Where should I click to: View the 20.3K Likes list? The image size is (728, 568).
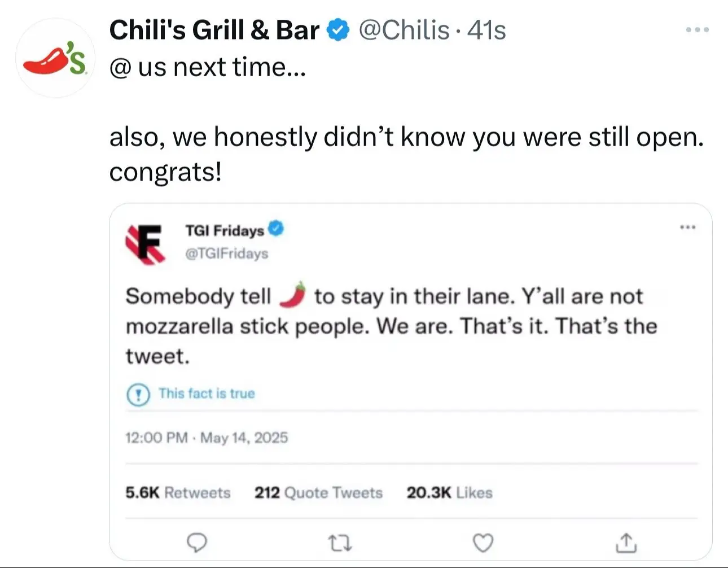(x=449, y=493)
